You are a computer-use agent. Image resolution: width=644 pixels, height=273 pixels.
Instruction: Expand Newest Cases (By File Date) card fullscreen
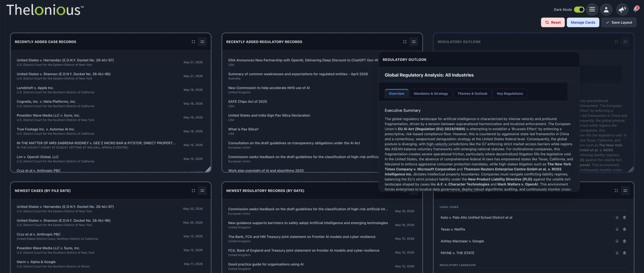[x=193, y=191]
